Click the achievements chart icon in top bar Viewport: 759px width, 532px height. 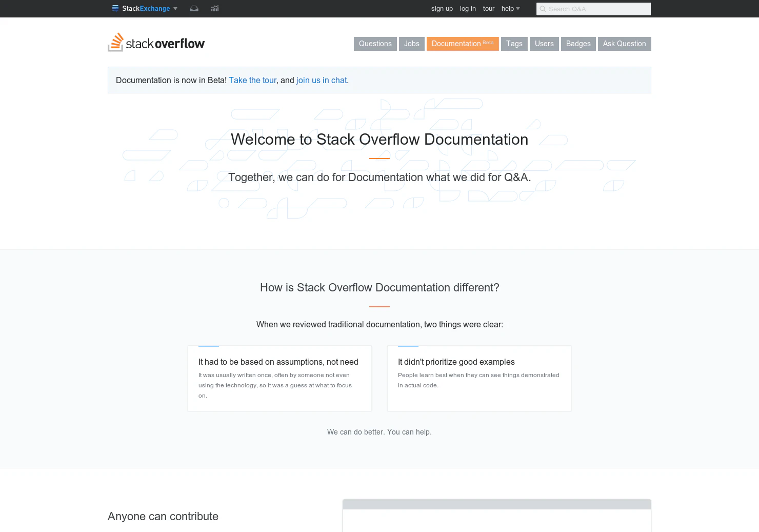215,9
